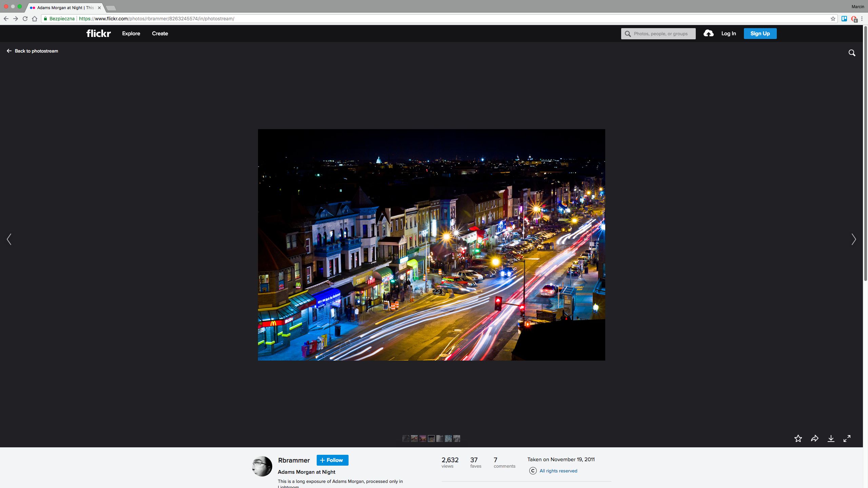
Task: Fave the photo with the star icon
Action: pyautogui.click(x=798, y=439)
